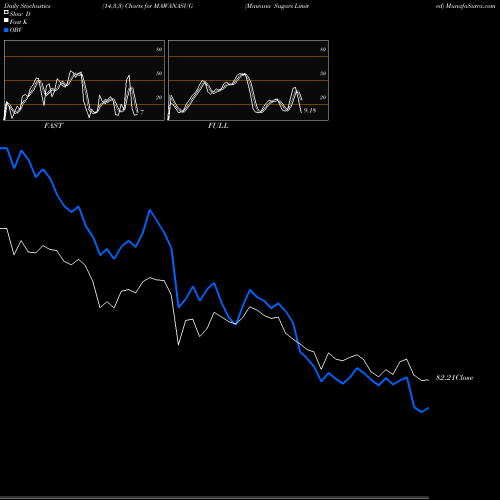Click the 7 value in the FAST chart
This screenshot has width=500, height=500.
point(142,112)
